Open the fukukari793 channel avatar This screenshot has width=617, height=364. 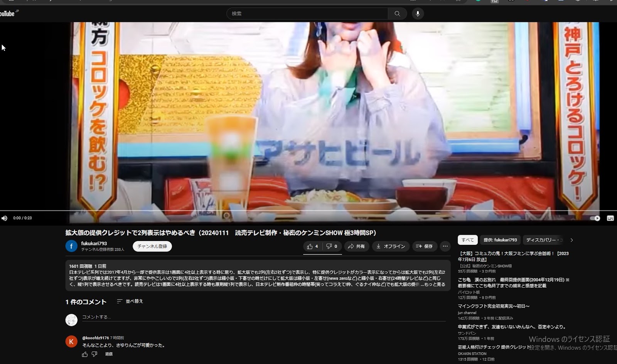[x=71, y=246]
